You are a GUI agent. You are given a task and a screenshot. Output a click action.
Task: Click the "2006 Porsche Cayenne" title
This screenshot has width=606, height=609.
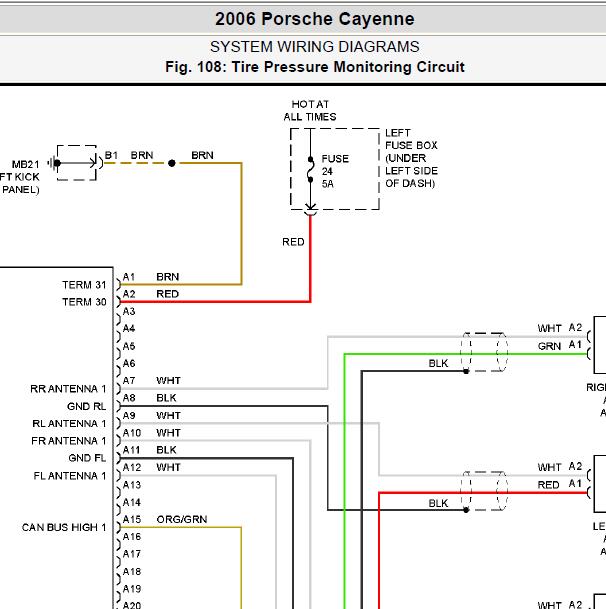(x=315, y=19)
